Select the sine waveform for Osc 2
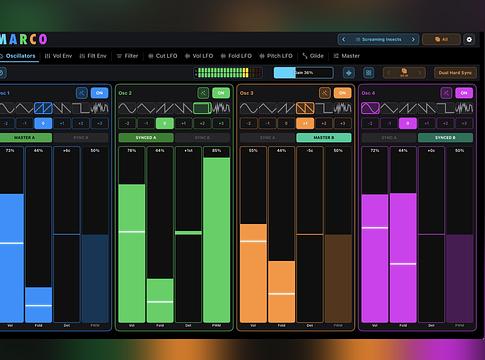Image resolution: width=485 pixels, height=360 pixels. click(x=127, y=108)
